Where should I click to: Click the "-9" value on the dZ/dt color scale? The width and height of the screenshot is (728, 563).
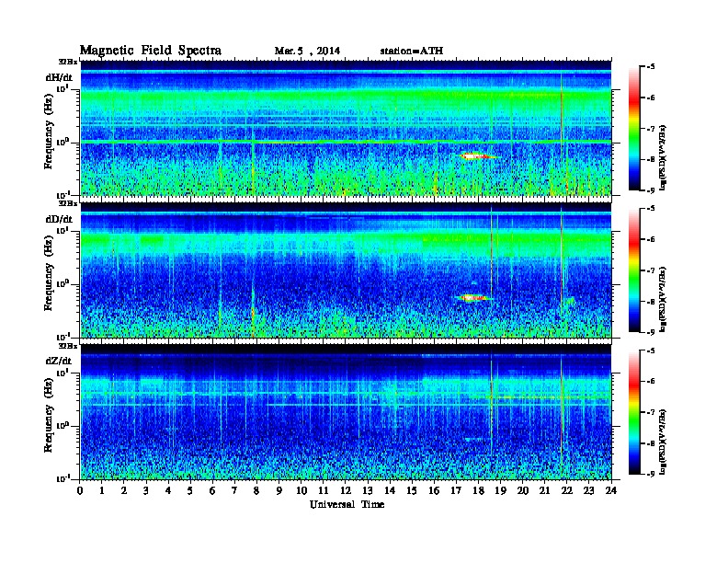click(x=651, y=474)
